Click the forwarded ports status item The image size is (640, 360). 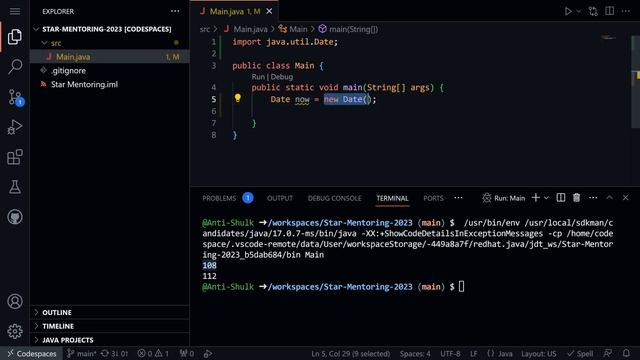[187, 353]
